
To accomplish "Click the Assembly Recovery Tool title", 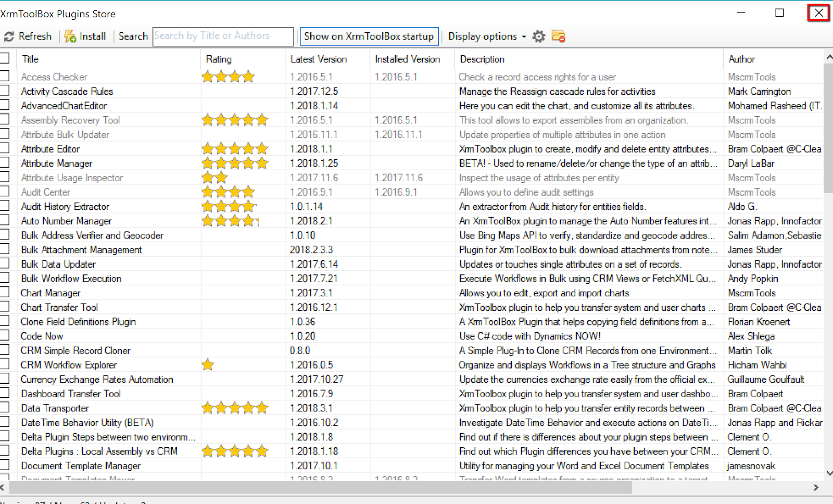I will [70, 120].
